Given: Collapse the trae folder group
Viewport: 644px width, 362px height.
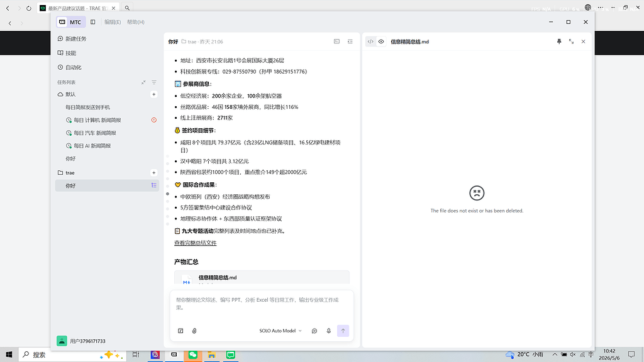Looking at the screenshot, I should point(66,173).
